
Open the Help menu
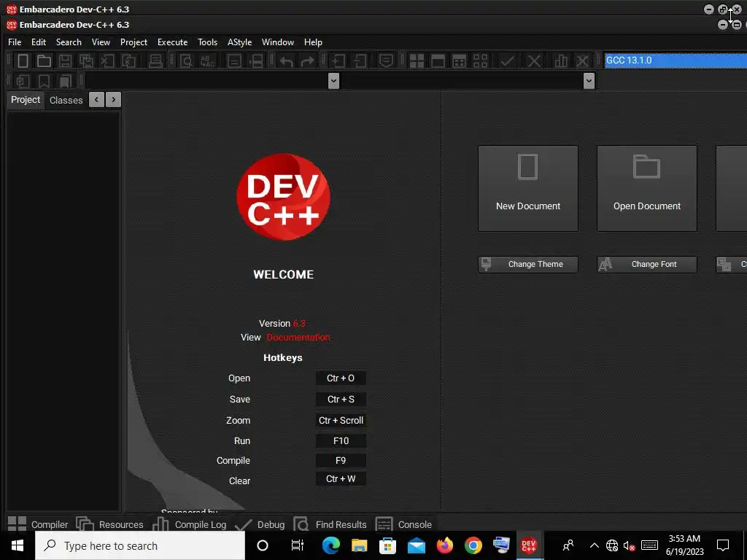pos(313,42)
